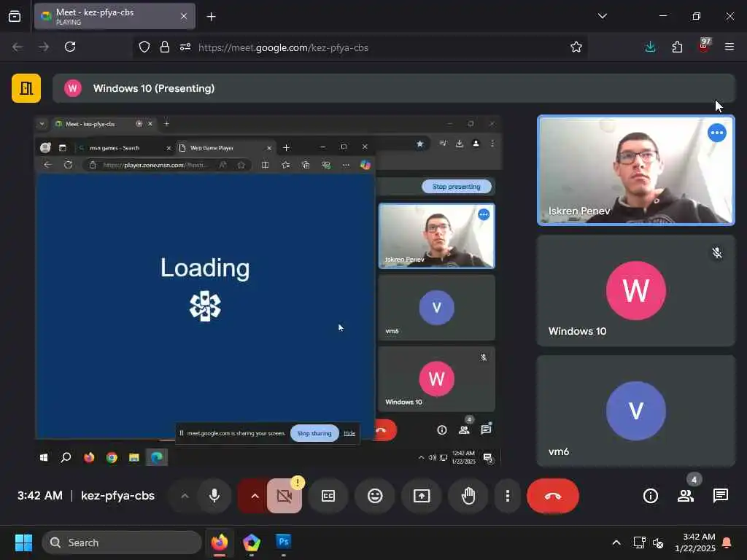
Task: Show hidden system tray icons
Action: coord(616,542)
